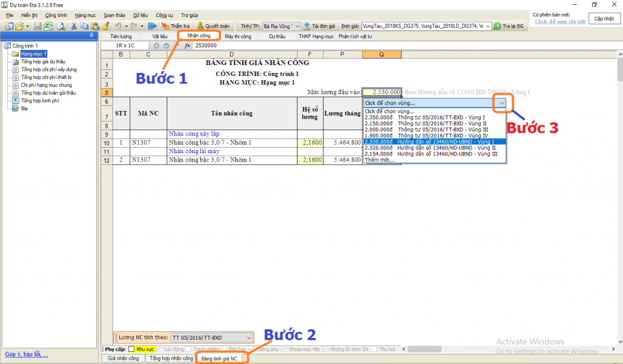
Task: Click the Thẩm tra toolbar icon
Action: coord(165,26)
